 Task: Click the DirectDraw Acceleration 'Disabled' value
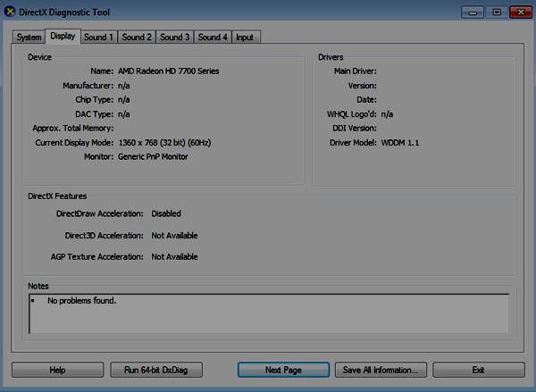pos(166,213)
